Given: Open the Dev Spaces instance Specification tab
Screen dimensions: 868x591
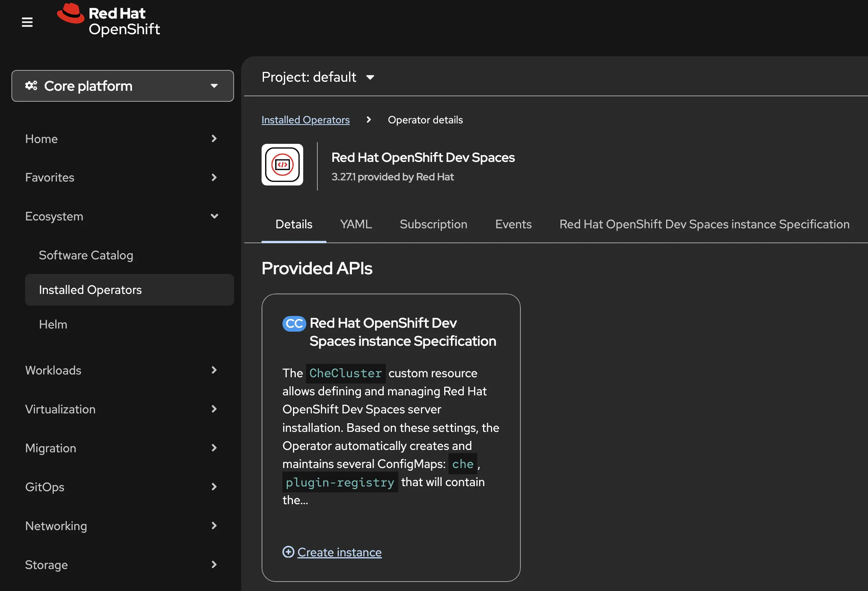Looking at the screenshot, I should point(704,224).
